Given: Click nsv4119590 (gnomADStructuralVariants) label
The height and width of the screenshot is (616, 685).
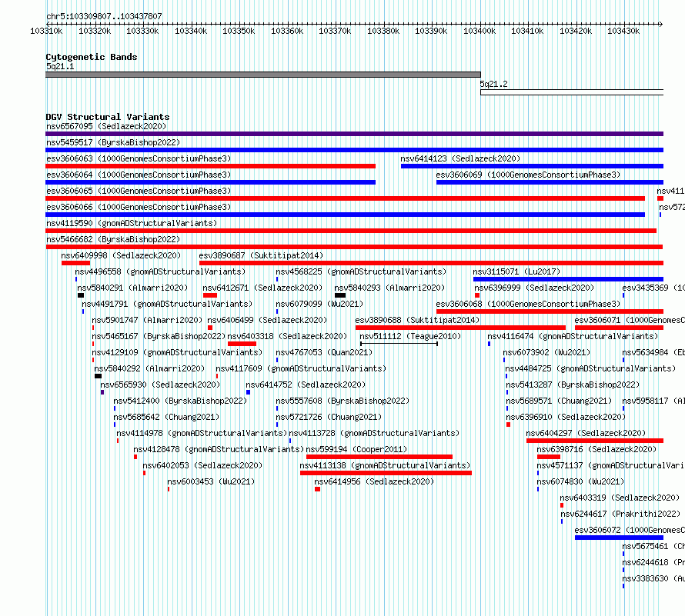Looking at the screenshot, I should click(x=132, y=223).
